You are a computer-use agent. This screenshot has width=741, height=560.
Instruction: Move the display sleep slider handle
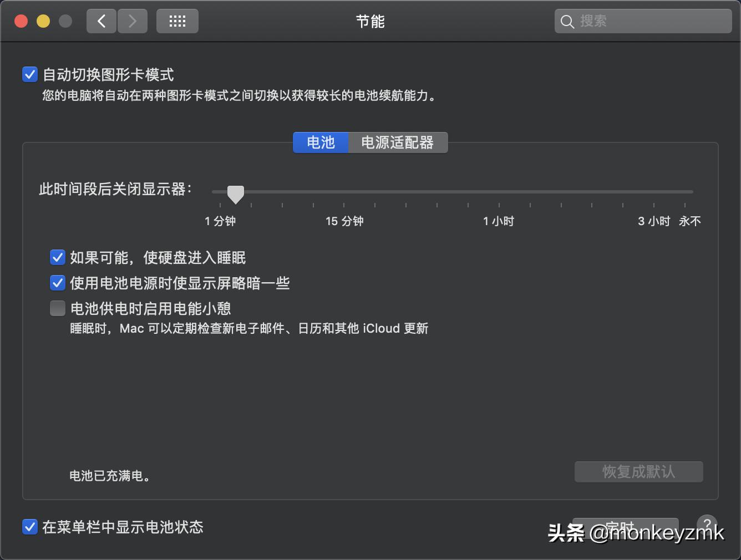tap(235, 193)
